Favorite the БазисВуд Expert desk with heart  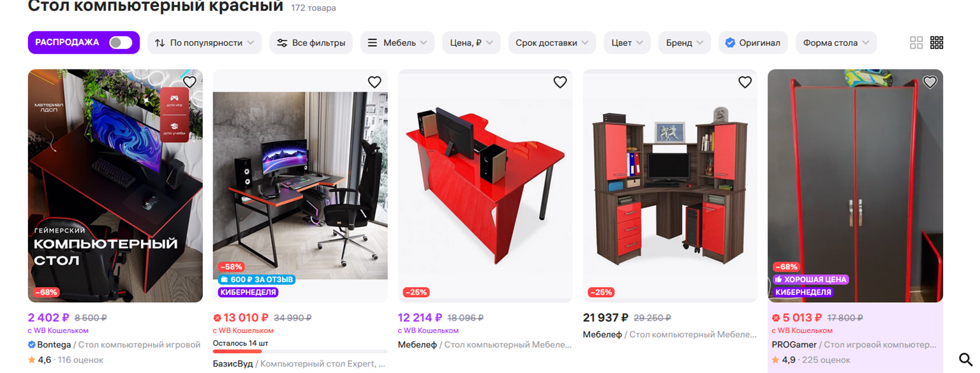375,82
